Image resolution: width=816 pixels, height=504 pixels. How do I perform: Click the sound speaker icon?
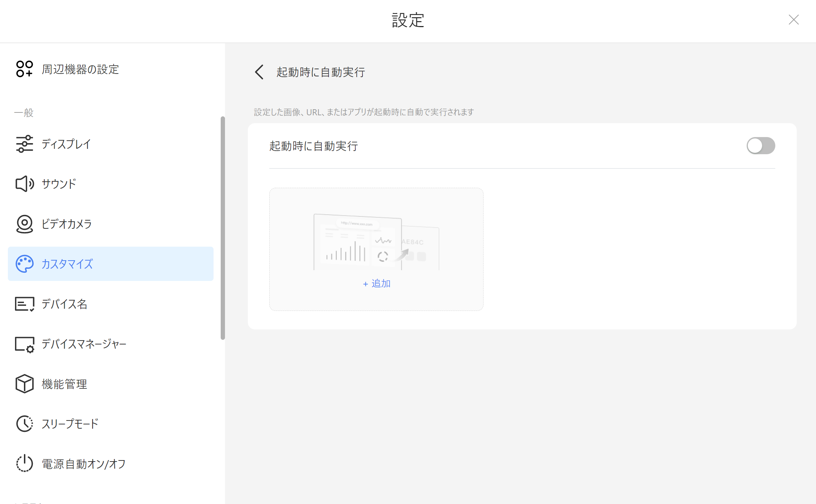(x=24, y=184)
